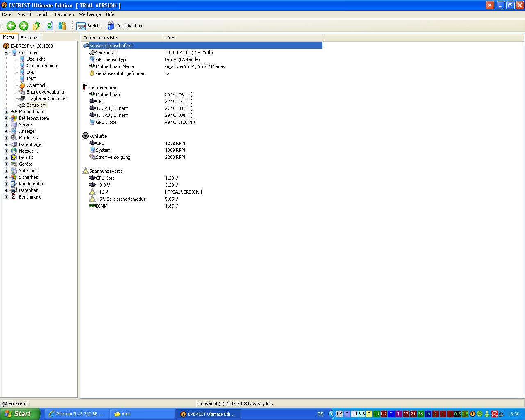Click the DE language indicator
This screenshot has width=525, height=420.
pos(320,414)
